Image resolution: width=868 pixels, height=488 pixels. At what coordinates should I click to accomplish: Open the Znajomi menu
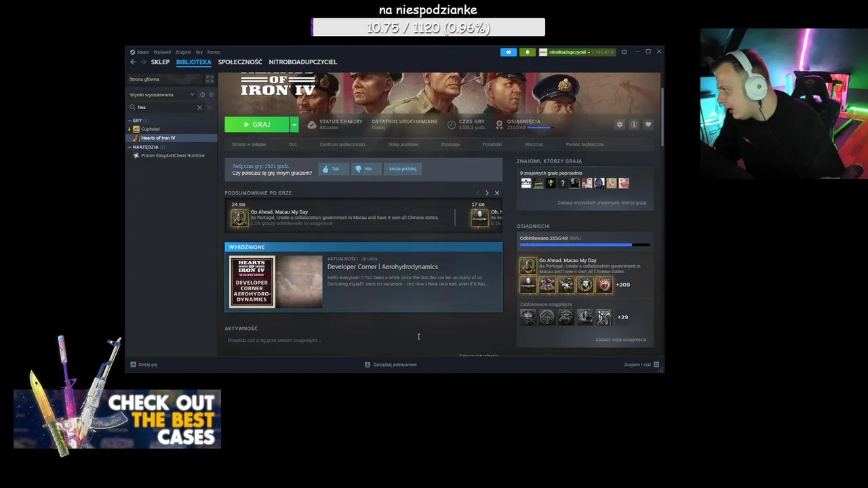point(183,52)
